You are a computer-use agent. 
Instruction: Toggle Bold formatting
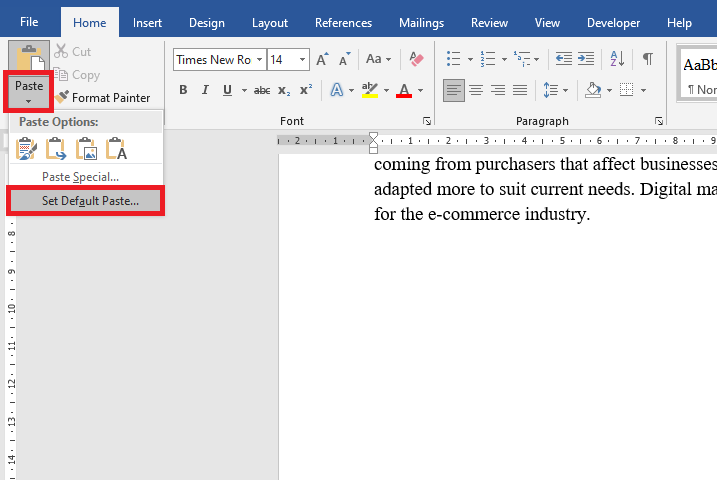[x=183, y=90]
